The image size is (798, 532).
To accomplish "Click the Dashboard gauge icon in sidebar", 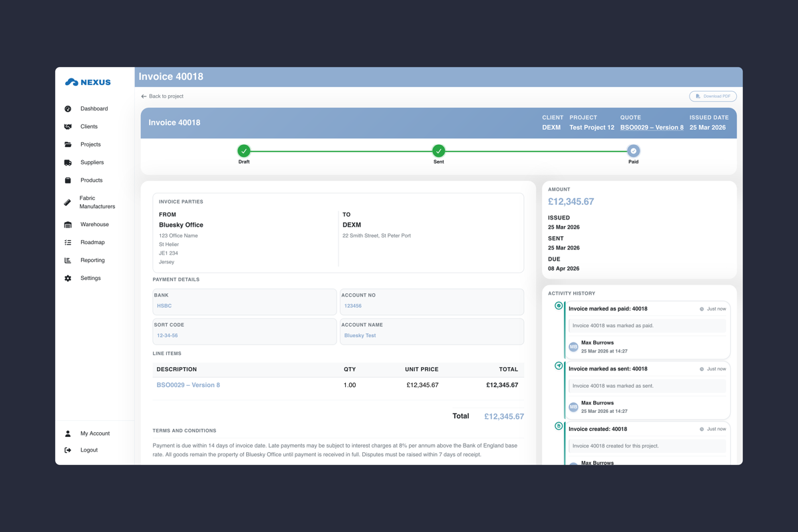I will (68, 108).
